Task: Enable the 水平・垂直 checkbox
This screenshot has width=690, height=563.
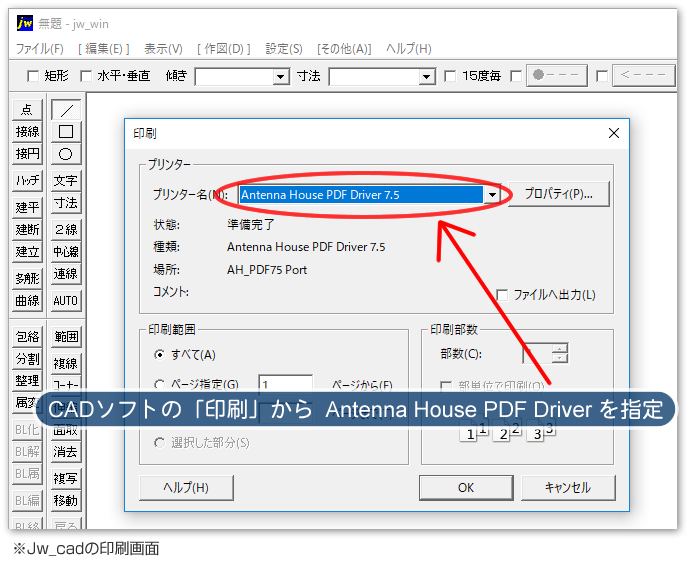Action: 86,76
